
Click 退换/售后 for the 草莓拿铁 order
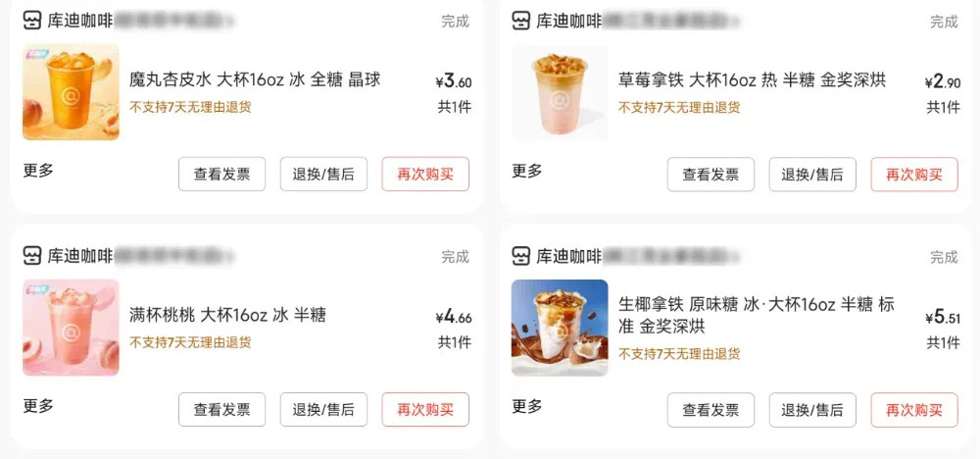pos(811,174)
